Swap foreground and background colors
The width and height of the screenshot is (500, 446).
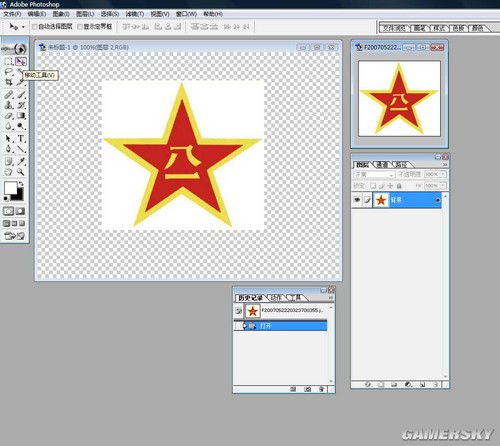21,184
